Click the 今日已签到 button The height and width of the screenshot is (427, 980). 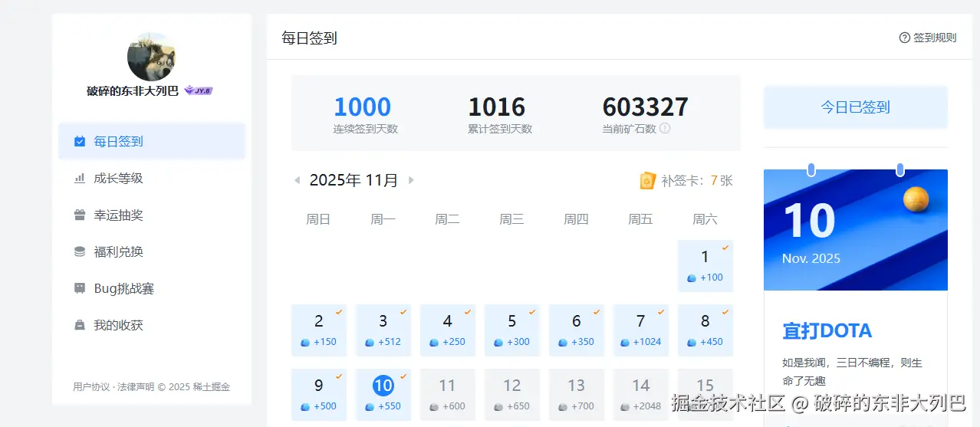[x=856, y=107]
